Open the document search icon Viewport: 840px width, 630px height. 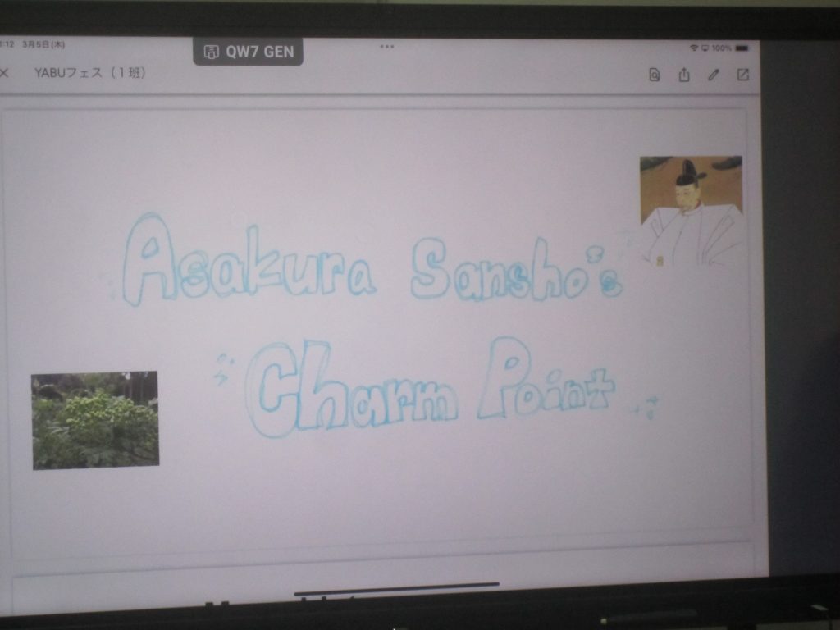point(654,75)
